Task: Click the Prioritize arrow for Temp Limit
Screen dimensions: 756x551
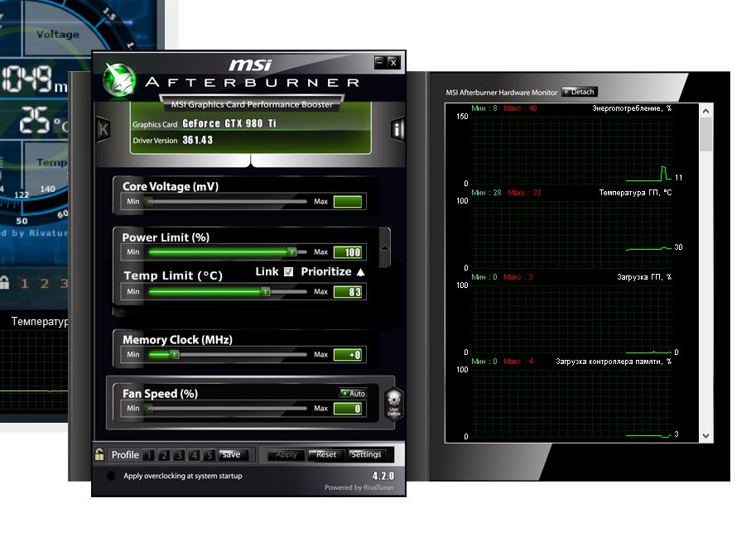Action: pos(361,272)
